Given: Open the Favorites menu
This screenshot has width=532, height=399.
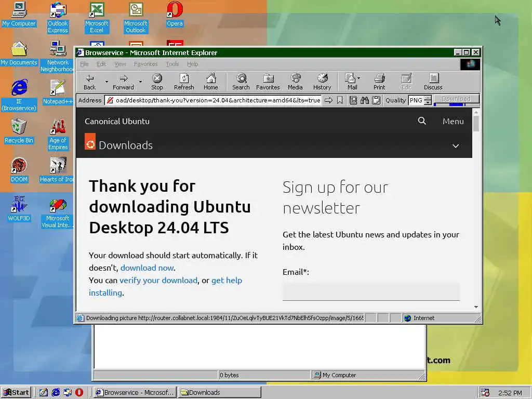Looking at the screenshot, I should [x=146, y=64].
